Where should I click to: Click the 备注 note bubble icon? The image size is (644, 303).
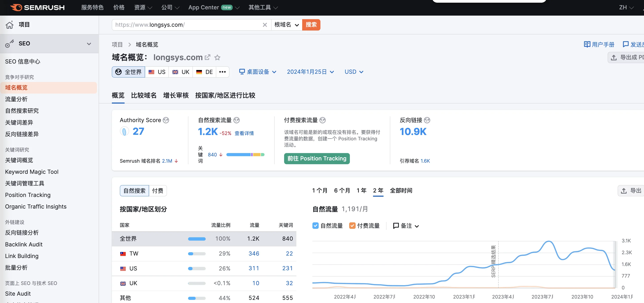coord(396,226)
